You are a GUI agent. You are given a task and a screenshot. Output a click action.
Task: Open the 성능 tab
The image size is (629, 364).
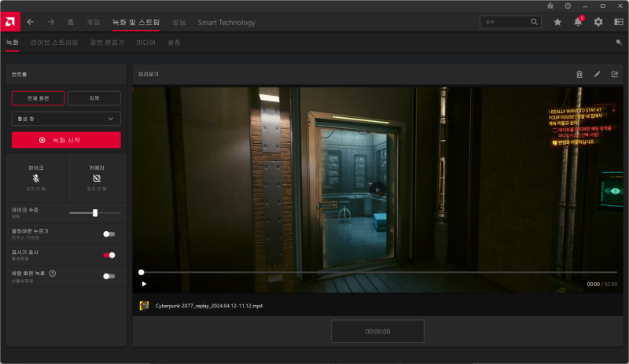click(179, 22)
